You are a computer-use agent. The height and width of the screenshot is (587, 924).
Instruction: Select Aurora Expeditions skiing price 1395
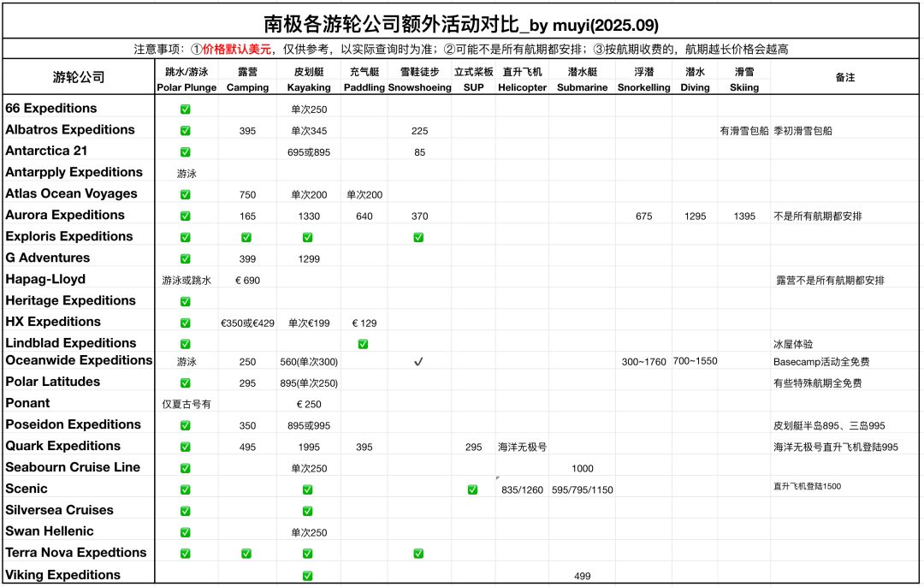(744, 216)
